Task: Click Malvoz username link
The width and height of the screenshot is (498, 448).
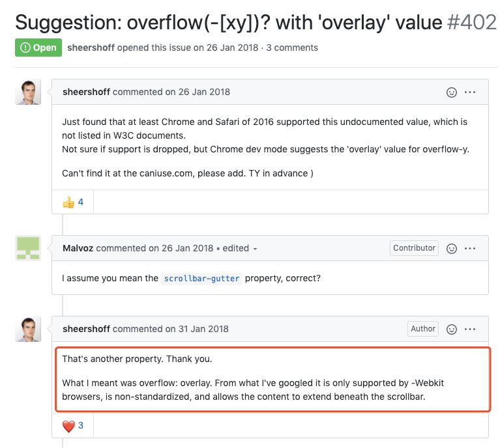Action: pyautogui.click(x=78, y=248)
